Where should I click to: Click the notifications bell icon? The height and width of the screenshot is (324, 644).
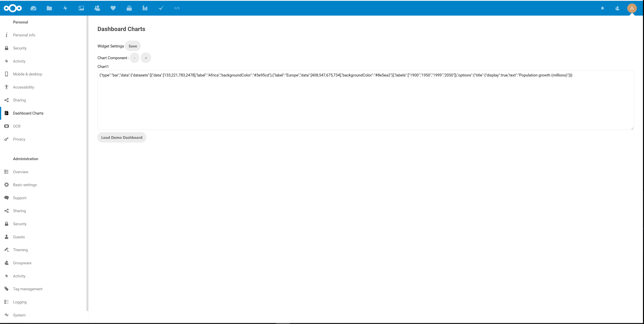[602, 8]
